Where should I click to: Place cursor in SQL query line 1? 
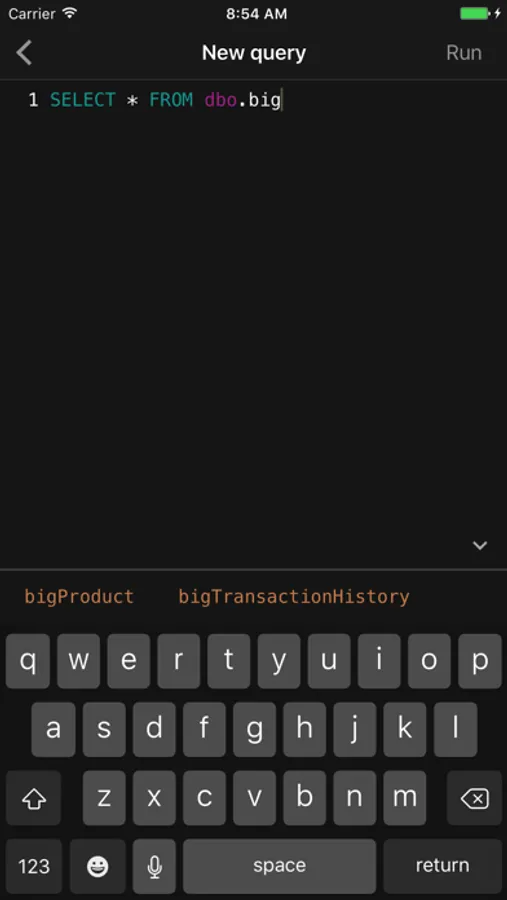click(x=253, y=100)
